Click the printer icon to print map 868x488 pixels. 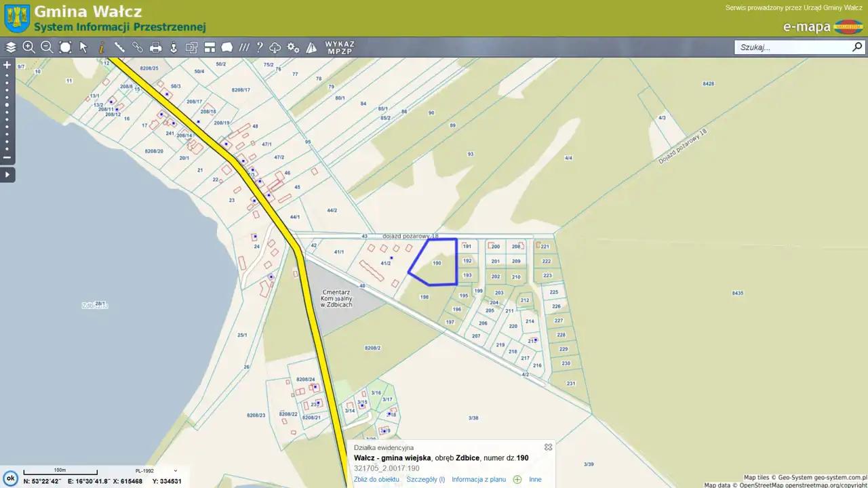(x=156, y=47)
